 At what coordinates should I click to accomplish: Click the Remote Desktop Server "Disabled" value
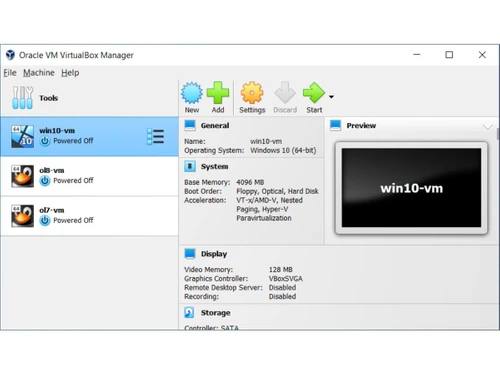[282, 287]
